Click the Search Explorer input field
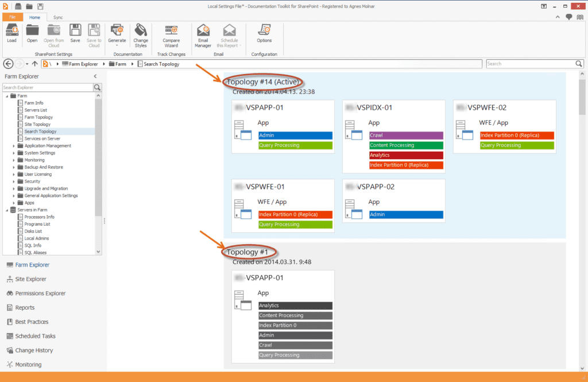The width and height of the screenshot is (588, 382). tap(48, 88)
